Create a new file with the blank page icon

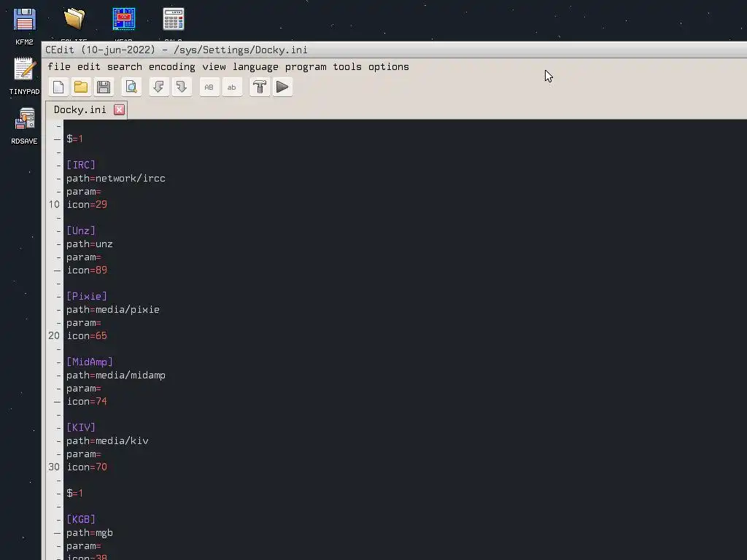pos(58,87)
